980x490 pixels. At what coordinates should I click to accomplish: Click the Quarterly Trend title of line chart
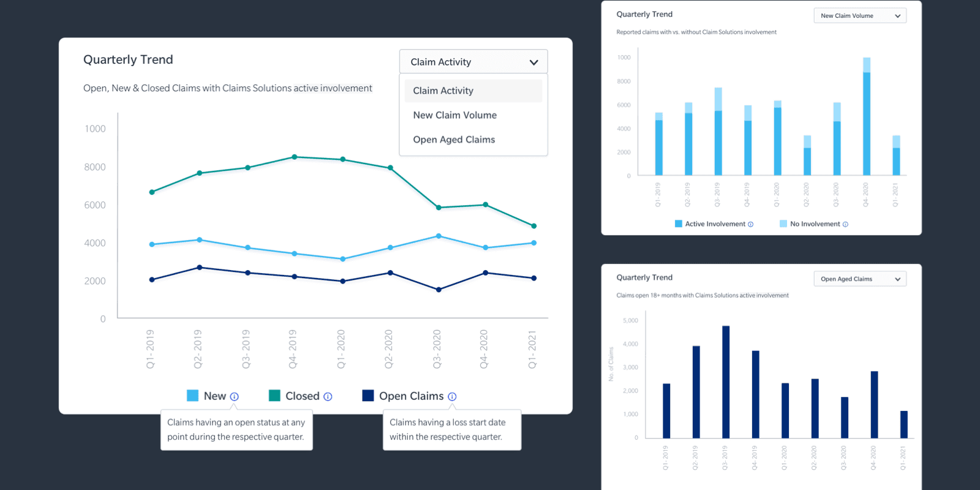pyautogui.click(x=128, y=59)
